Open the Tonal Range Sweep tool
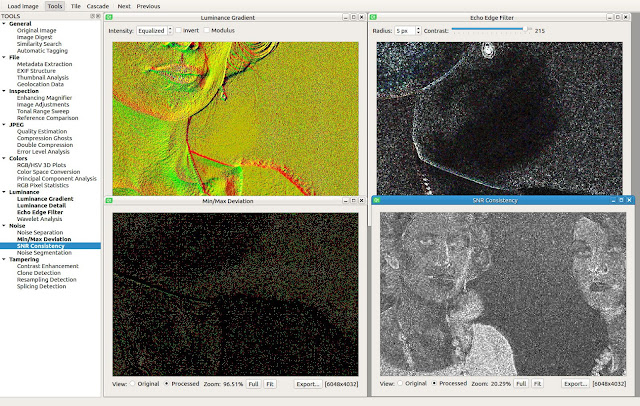The image size is (640, 406). (43, 111)
